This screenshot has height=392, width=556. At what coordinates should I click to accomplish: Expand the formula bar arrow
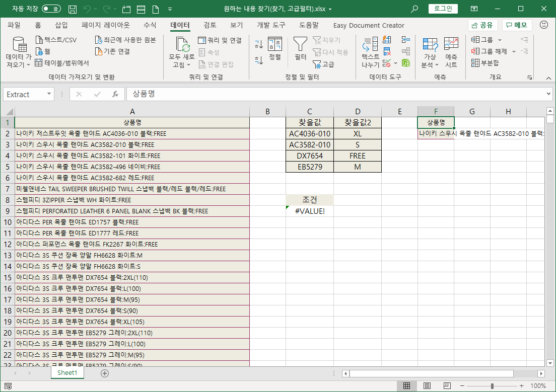click(548, 94)
